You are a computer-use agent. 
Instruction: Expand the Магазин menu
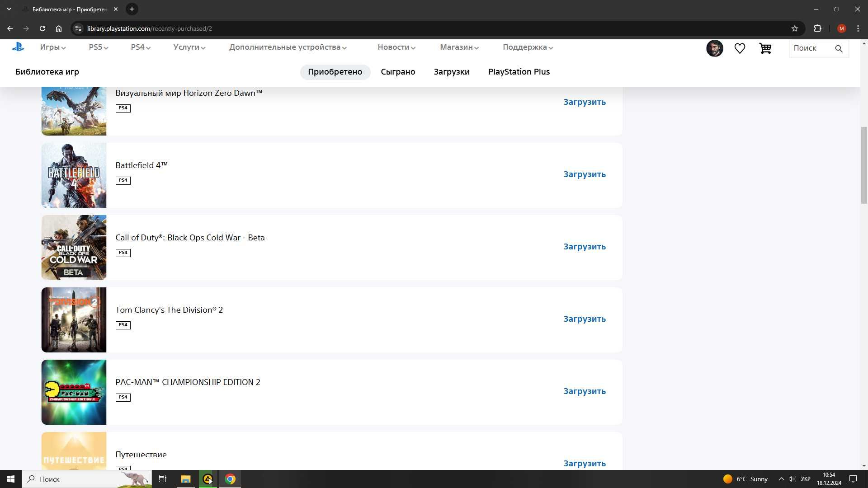(x=459, y=47)
